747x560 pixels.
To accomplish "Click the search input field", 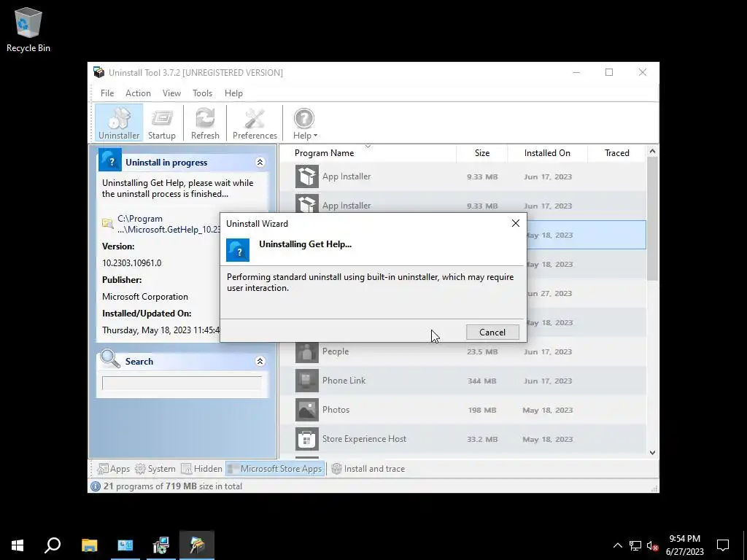I will click(182, 384).
